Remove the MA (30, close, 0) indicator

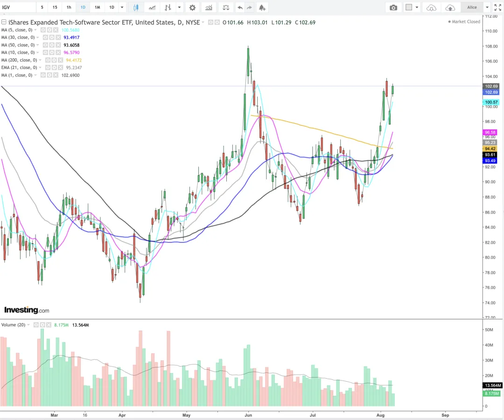point(58,37)
